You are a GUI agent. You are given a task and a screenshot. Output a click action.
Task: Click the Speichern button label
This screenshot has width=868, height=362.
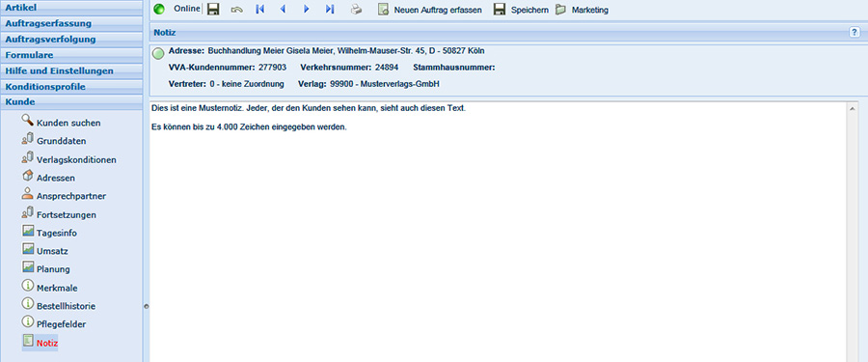pos(529,10)
